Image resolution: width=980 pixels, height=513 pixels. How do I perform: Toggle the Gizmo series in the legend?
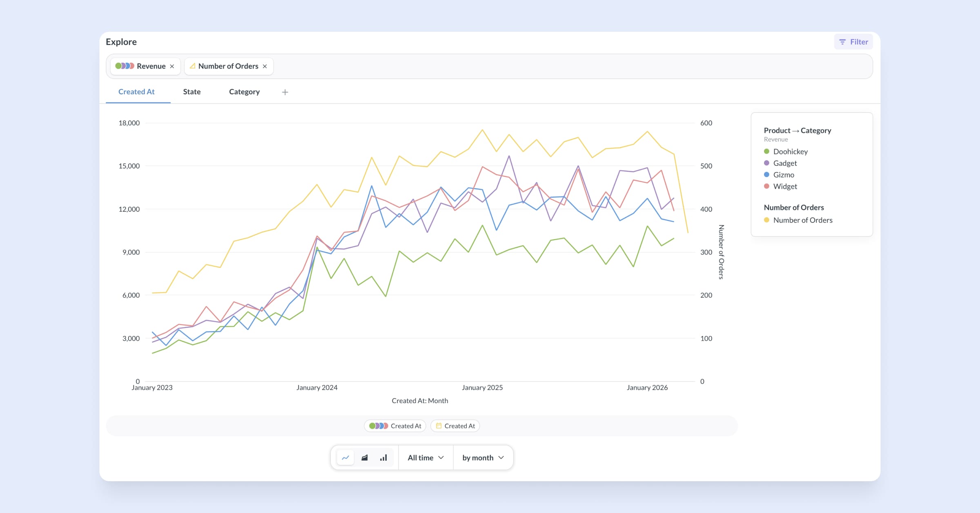tap(784, 174)
